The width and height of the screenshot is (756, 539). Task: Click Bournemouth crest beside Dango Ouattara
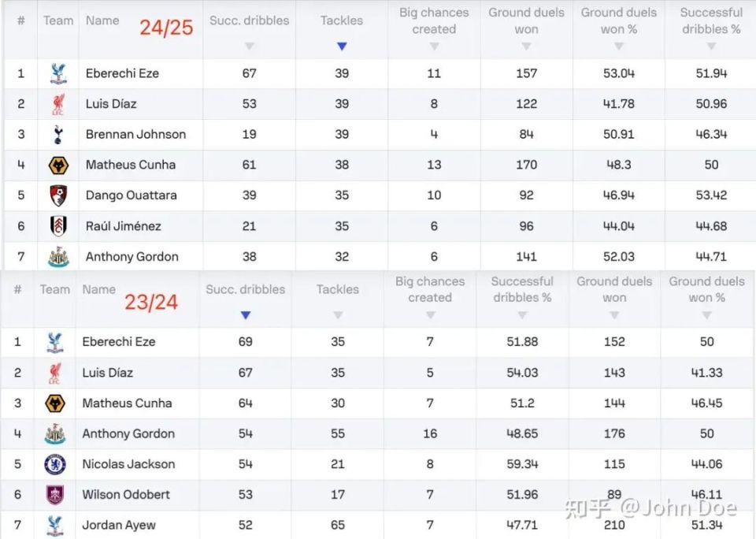click(58, 195)
